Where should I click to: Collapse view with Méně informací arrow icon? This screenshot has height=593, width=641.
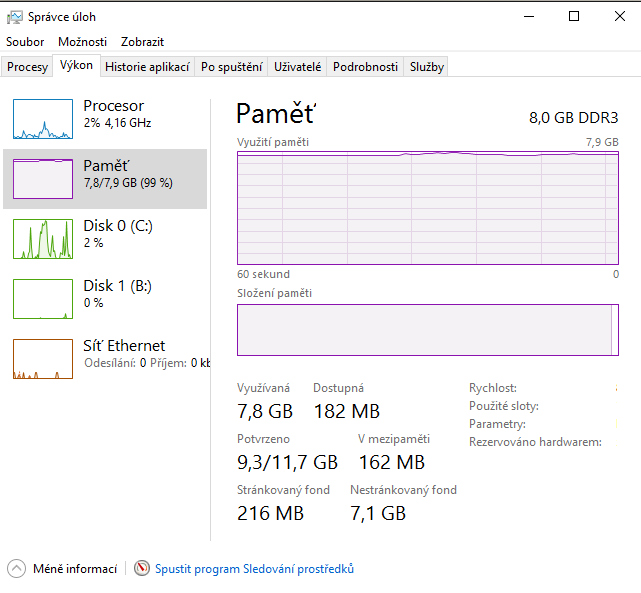tap(17, 569)
